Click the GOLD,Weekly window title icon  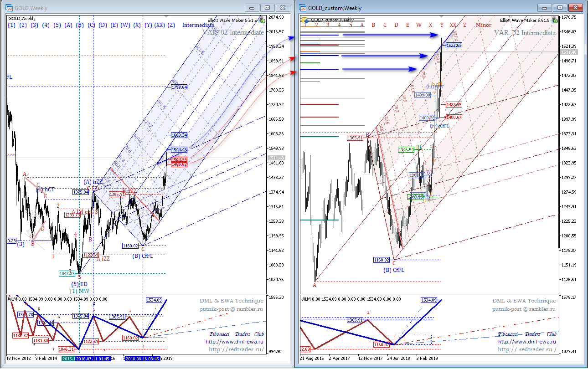[x=9, y=8]
